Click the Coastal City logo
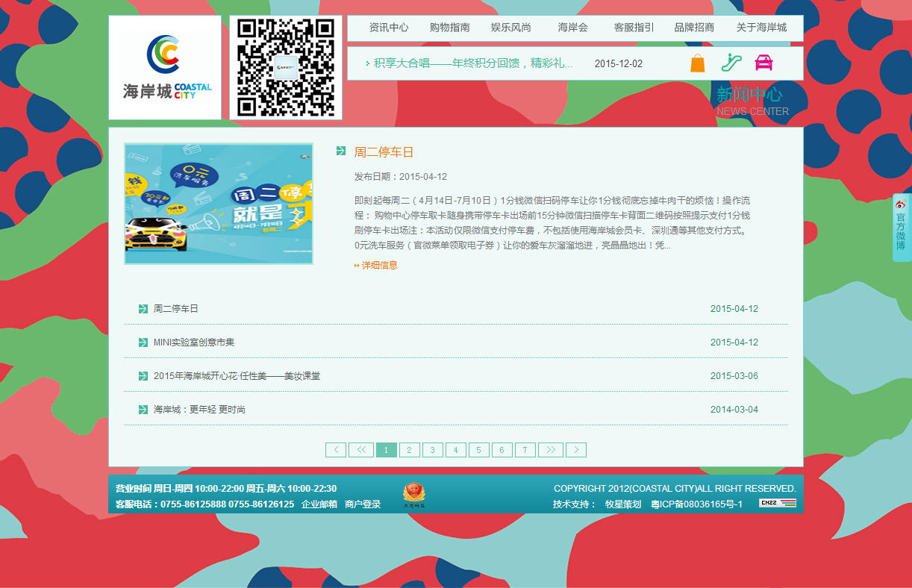Image resolution: width=912 pixels, height=588 pixels. click(x=165, y=66)
